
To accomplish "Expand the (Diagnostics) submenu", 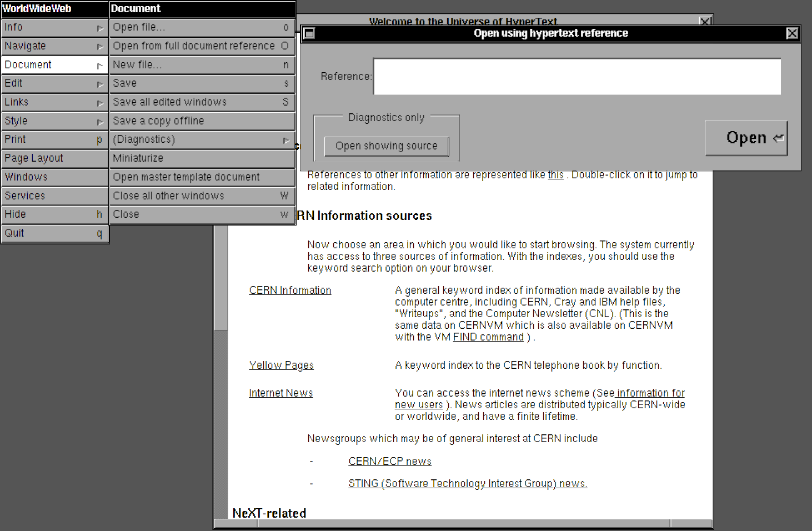I will click(202, 139).
